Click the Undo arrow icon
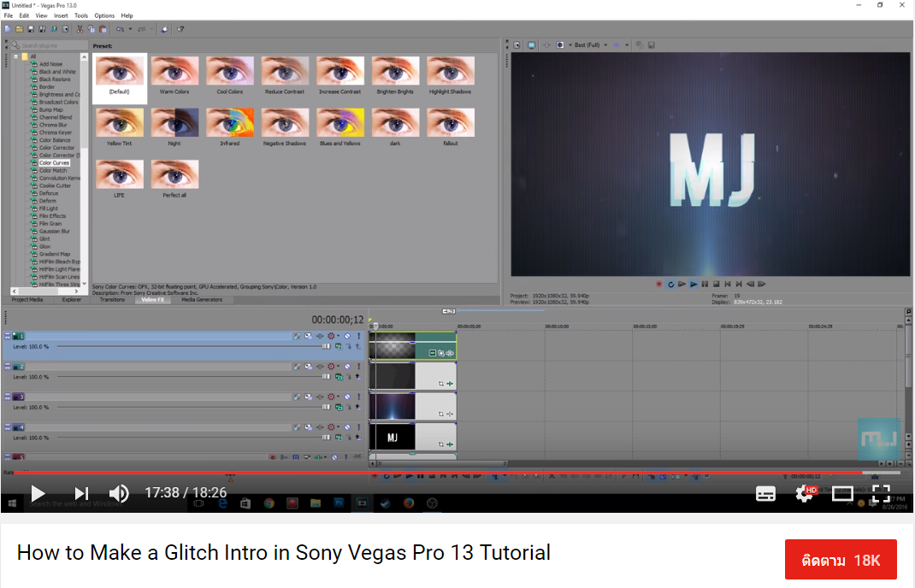 click(x=120, y=29)
